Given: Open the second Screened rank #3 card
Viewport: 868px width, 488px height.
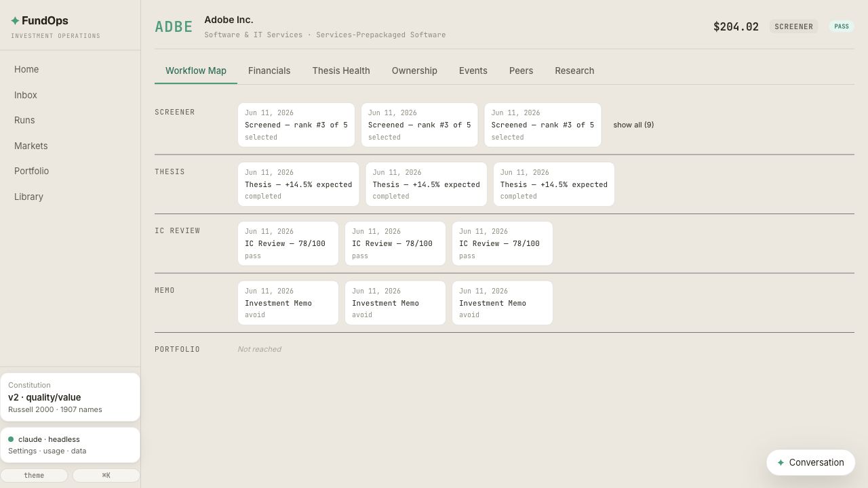Looking at the screenshot, I should tap(420, 125).
